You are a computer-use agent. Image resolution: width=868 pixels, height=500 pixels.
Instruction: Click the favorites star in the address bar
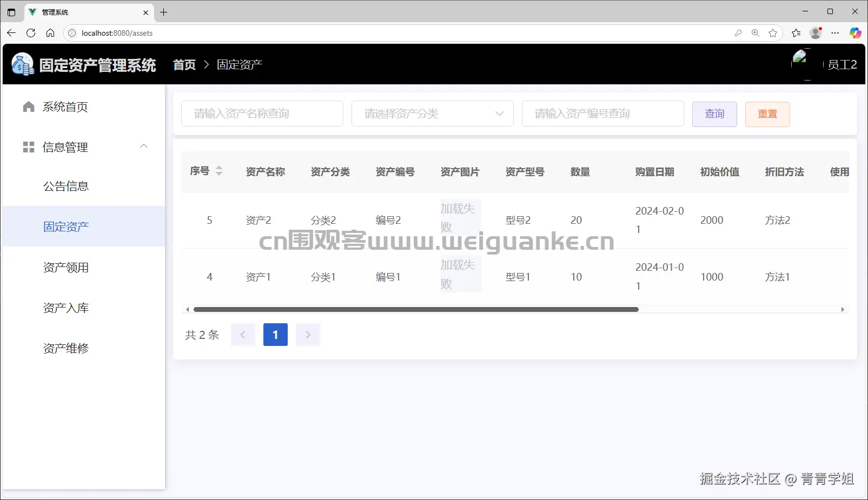pyautogui.click(x=773, y=33)
